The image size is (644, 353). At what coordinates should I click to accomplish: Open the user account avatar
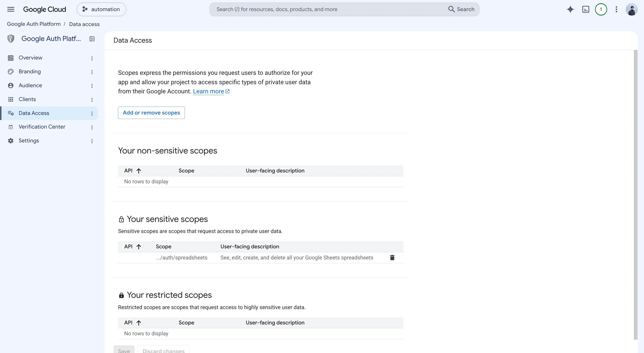[631, 10]
